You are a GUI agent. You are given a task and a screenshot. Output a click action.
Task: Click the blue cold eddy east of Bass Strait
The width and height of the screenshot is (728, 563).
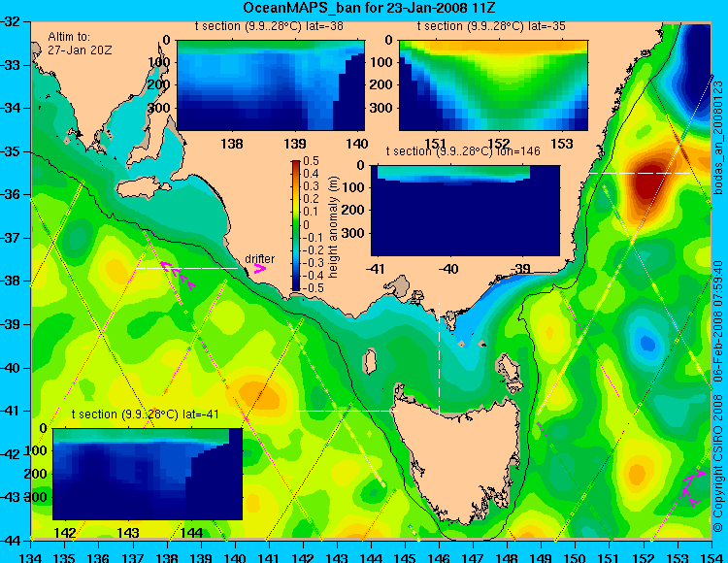pos(647,344)
